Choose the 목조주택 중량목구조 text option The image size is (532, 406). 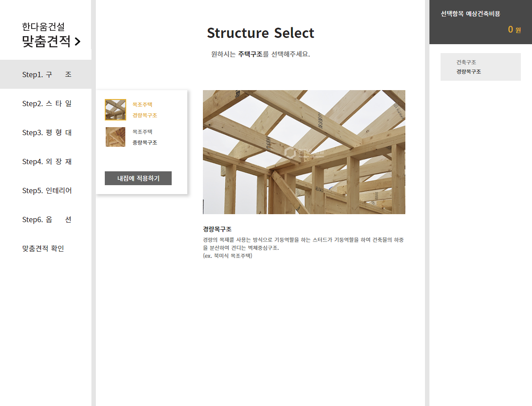click(x=144, y=137)
